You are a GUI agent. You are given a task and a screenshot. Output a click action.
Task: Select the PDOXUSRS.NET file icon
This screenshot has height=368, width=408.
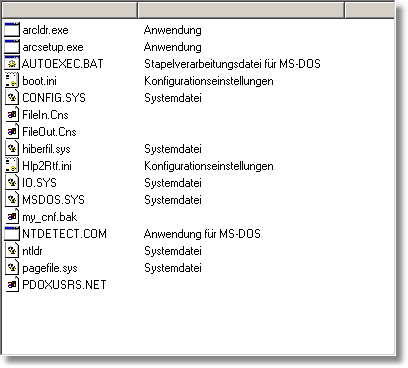pyautogui.click(x=12, y=285)
